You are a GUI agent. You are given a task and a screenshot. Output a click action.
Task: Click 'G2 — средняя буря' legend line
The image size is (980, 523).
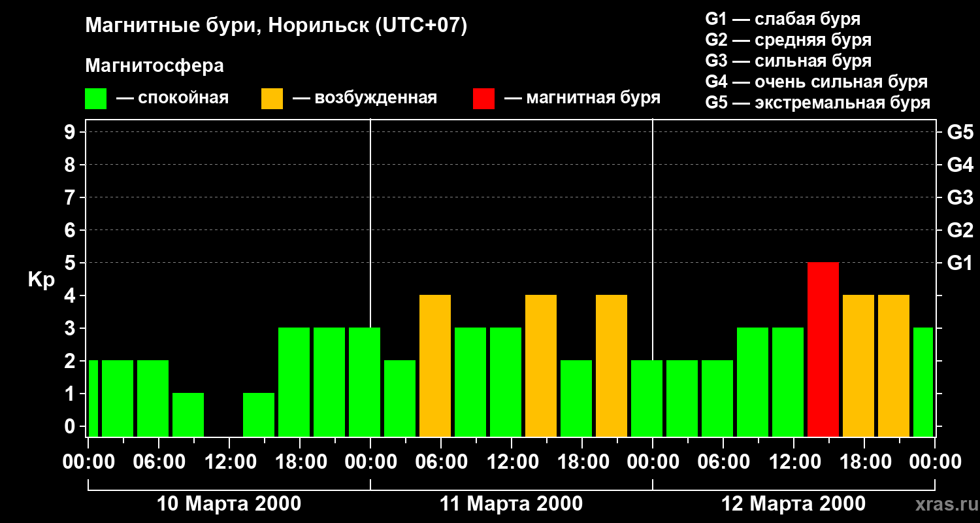pyautogui.click(x=789, y=40)
